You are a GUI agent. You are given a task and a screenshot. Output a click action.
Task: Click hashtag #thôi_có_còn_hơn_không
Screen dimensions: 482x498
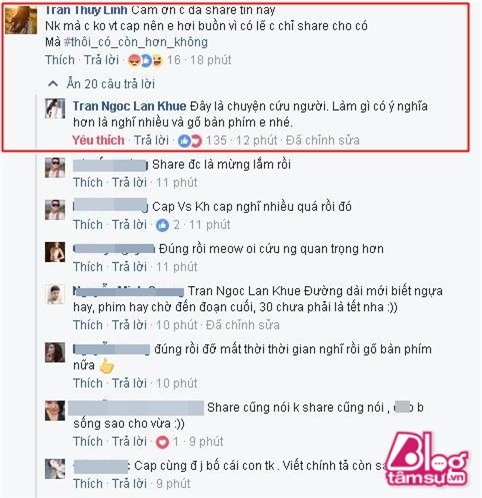pos(136,42)
